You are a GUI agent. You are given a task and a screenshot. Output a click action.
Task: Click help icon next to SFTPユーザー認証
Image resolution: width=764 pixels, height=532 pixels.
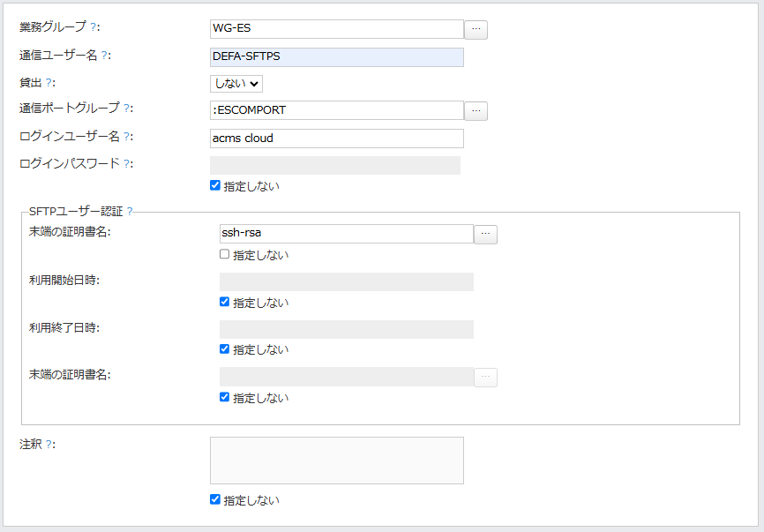pos(130,212)
